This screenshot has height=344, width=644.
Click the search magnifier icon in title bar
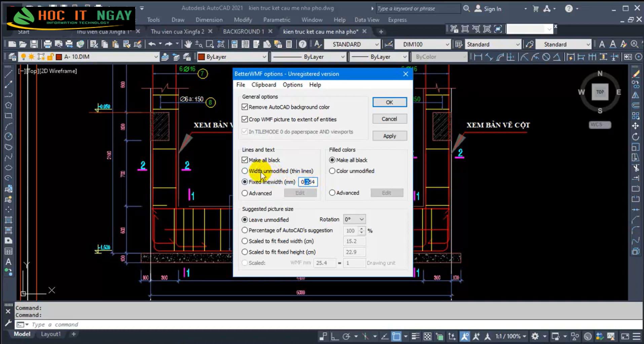[x=466, y=9]
